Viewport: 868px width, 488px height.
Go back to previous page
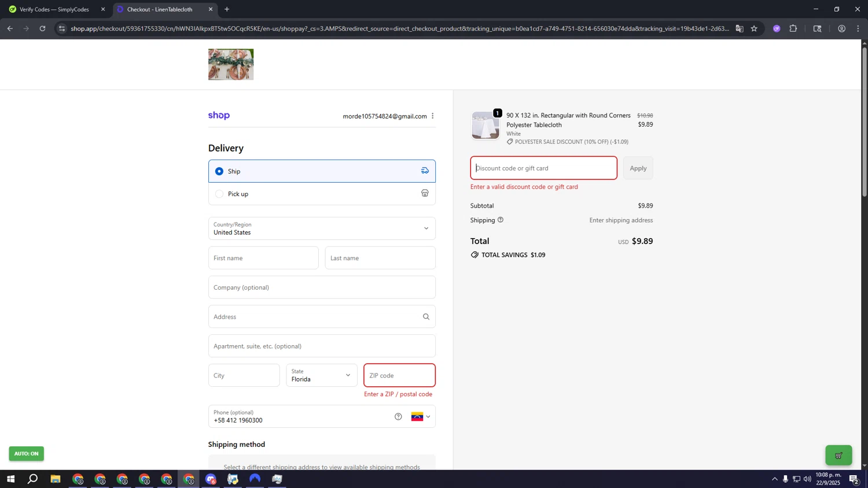click(x=10, y=28)
